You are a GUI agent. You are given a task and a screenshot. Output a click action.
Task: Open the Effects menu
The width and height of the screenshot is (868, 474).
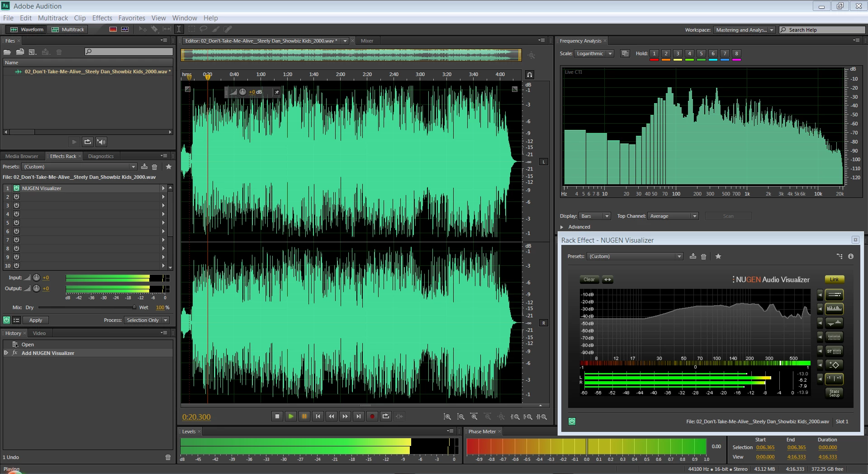[102, 18]
